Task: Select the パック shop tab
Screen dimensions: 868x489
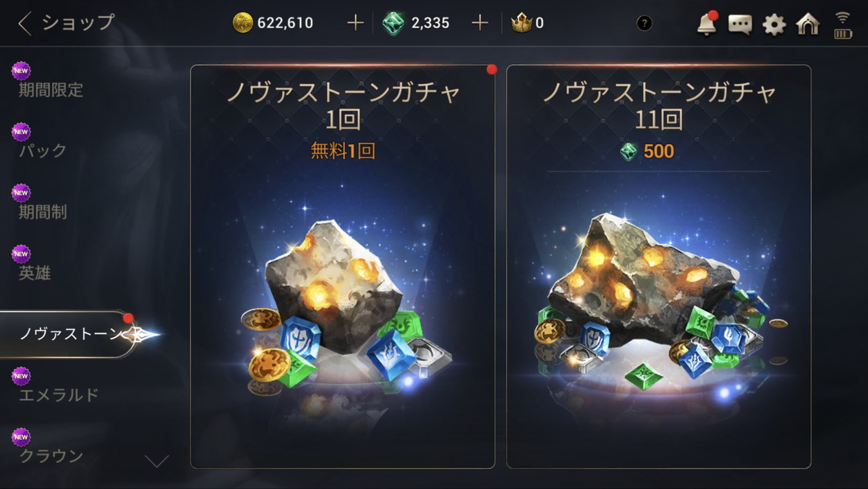Action: (43, 150)
